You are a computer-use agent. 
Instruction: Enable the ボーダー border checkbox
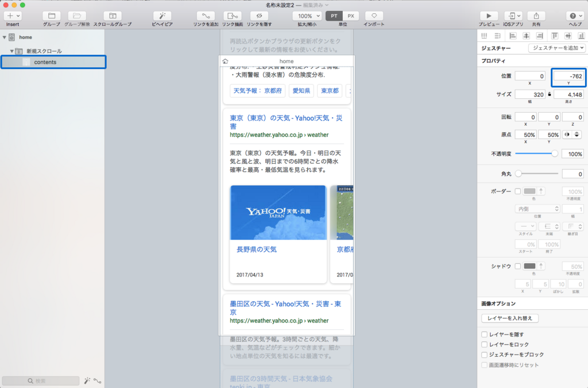[x=518, y=191]
